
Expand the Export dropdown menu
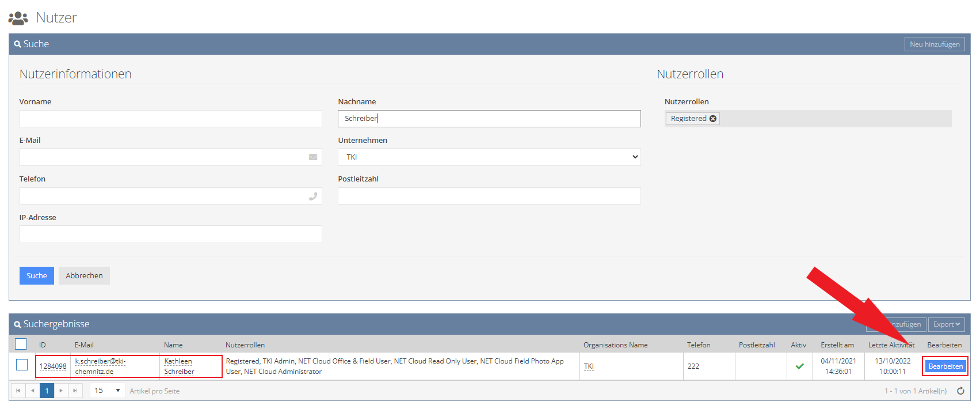pyautogui.click(x=946, y=324)
